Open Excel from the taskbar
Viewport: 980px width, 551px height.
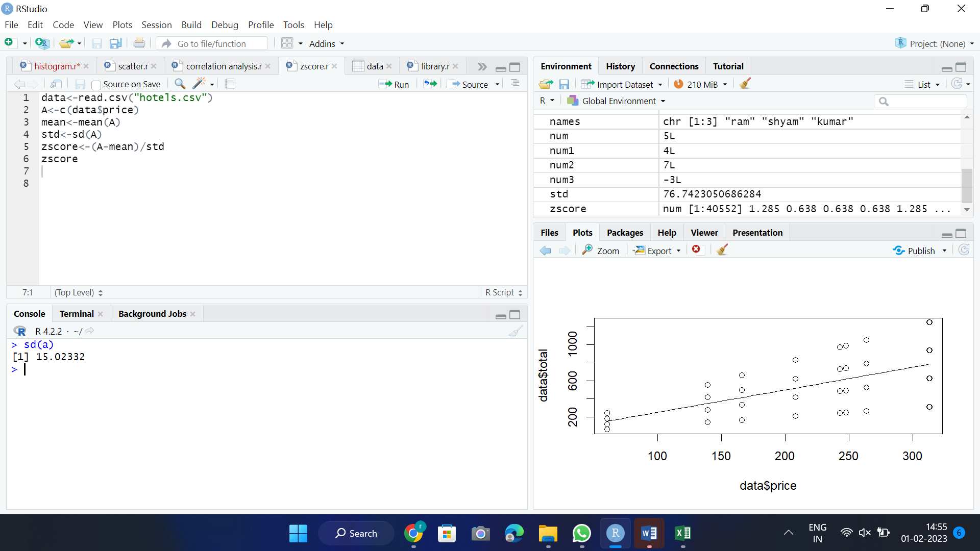point(682,534)
